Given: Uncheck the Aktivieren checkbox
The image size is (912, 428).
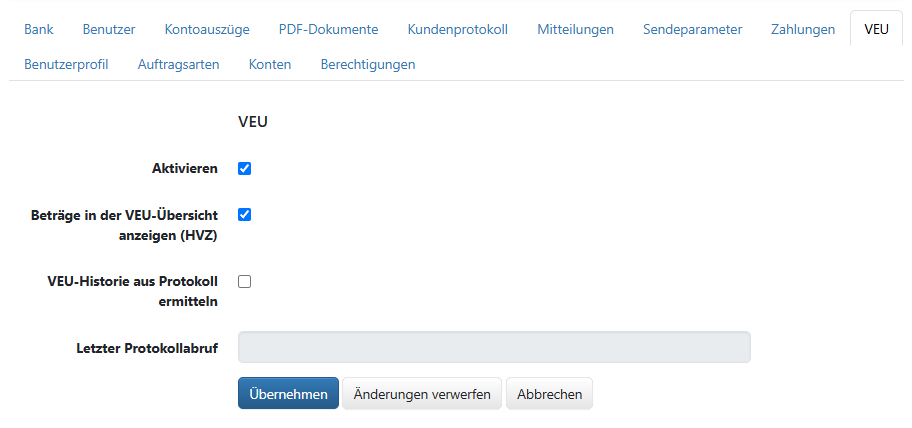Looking at the screenshot, I should pos(244,169).
